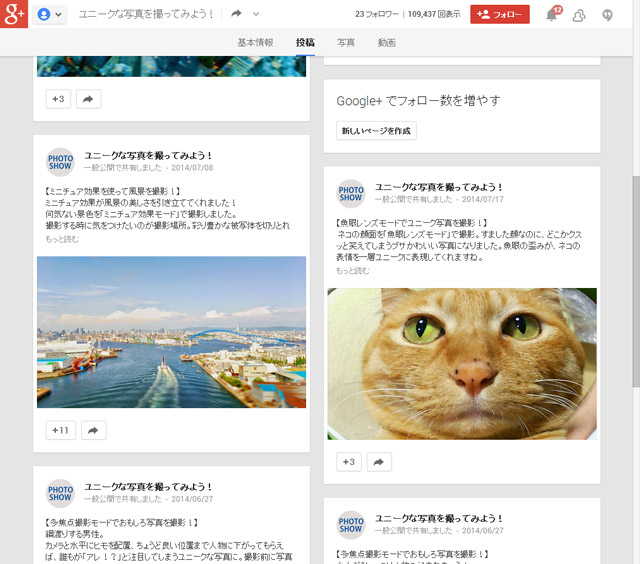Switch to the 基本情報 tab
640x564 pixels.
click(x=255, y=43)
